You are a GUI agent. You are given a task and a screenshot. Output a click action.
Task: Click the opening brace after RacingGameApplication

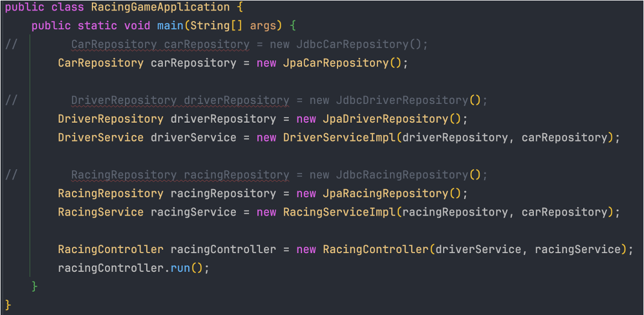[240, 7]
